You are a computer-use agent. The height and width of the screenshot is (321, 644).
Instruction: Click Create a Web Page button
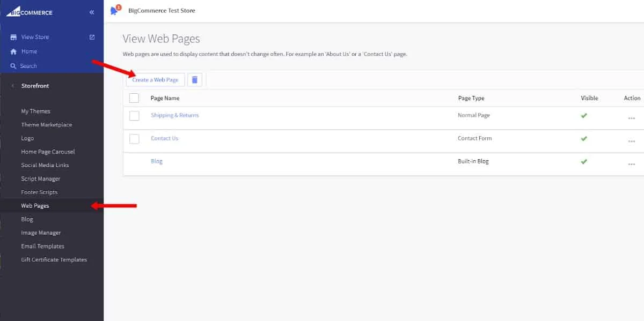click(155, 80)
